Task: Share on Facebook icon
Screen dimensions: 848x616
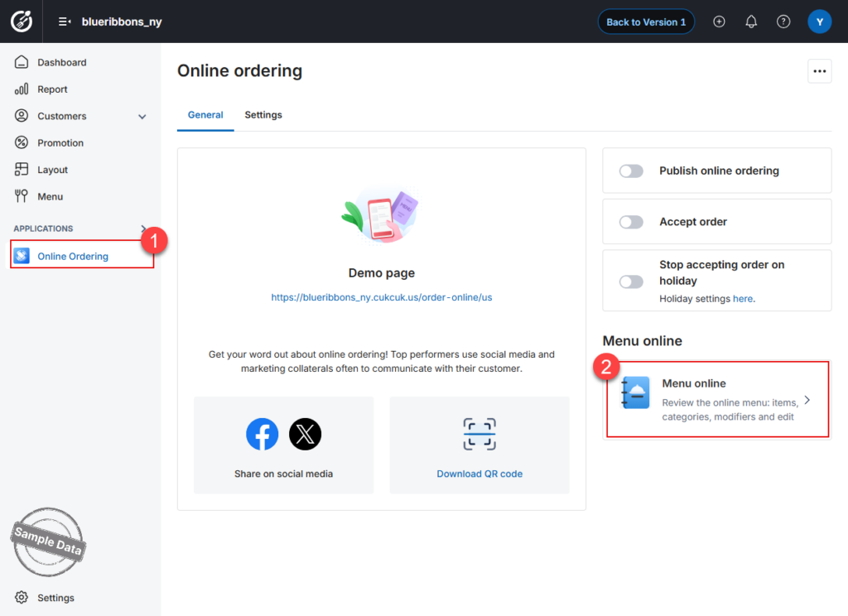Action: [x=263, y=434]
